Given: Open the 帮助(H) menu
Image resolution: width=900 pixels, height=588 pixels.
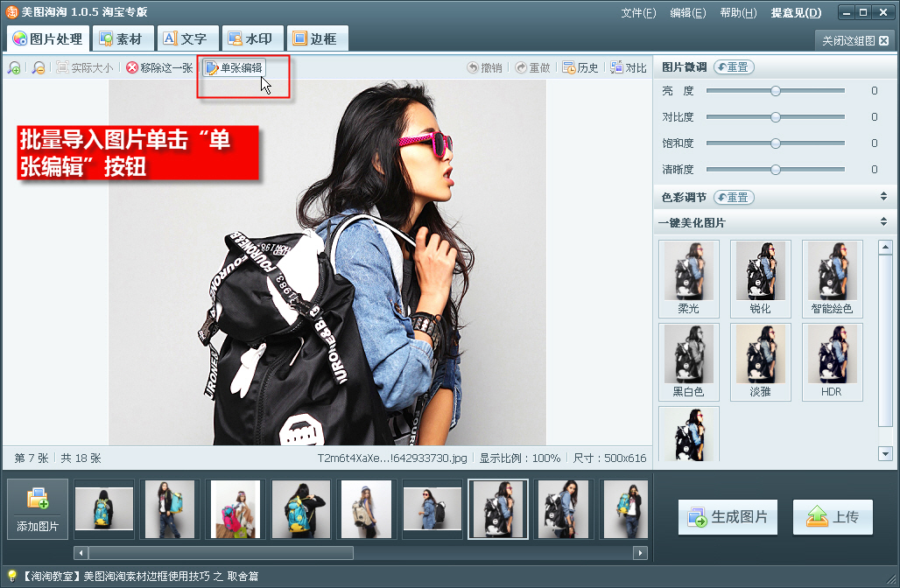Looking at the screenshot, I should click(x=738, y=12).
